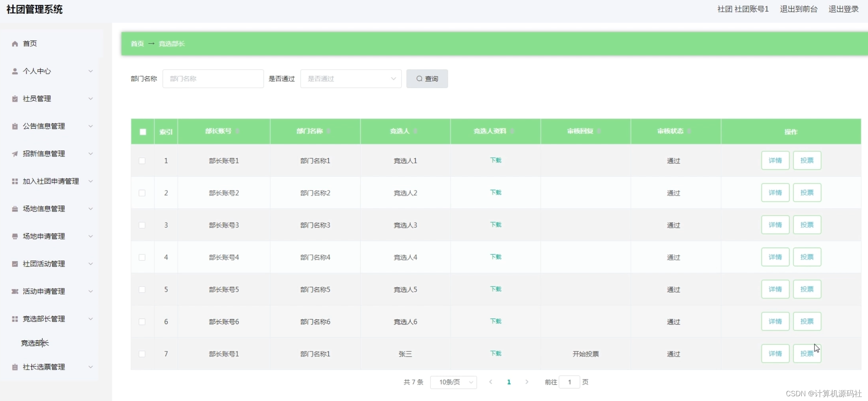Check the row 1 checkbox
The image size is (868, 401).
(142, 161)
